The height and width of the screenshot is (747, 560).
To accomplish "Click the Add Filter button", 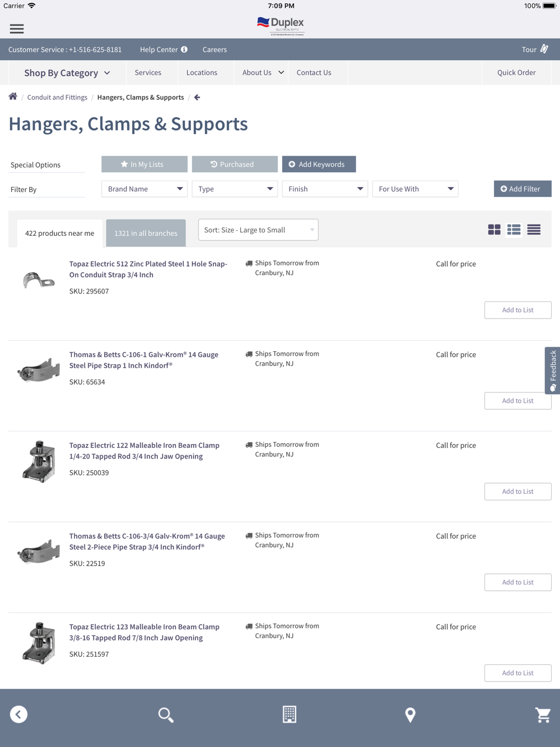I will 522,189.
